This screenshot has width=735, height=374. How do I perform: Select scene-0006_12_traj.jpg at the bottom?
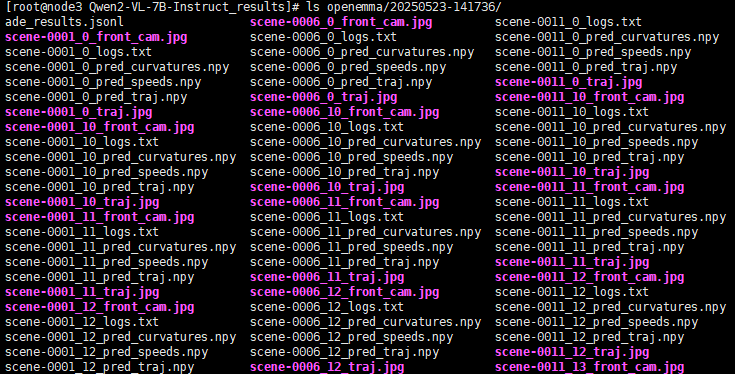coord(327,367)
